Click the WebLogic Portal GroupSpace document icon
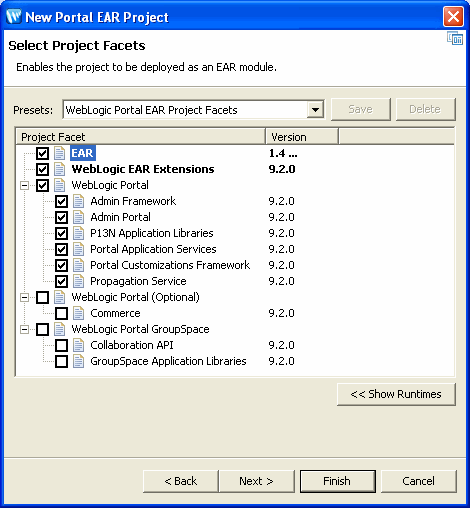 point(60,329)
